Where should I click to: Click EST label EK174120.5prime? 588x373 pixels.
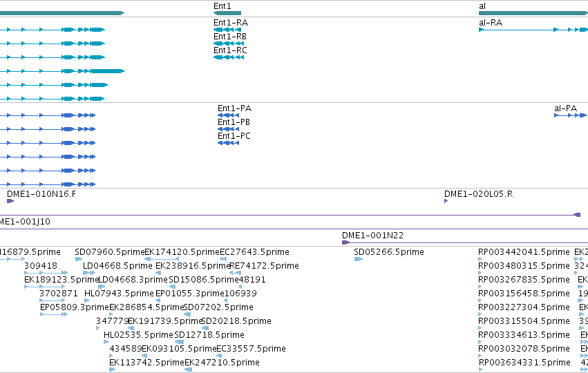point(182,252)
